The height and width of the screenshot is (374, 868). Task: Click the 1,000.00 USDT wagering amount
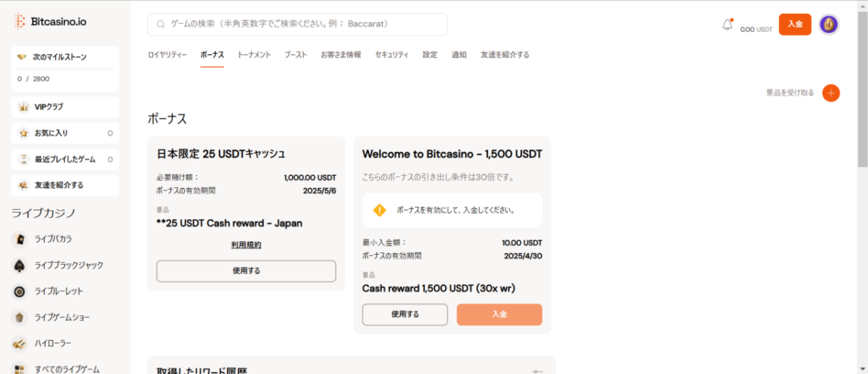[310, 177]
